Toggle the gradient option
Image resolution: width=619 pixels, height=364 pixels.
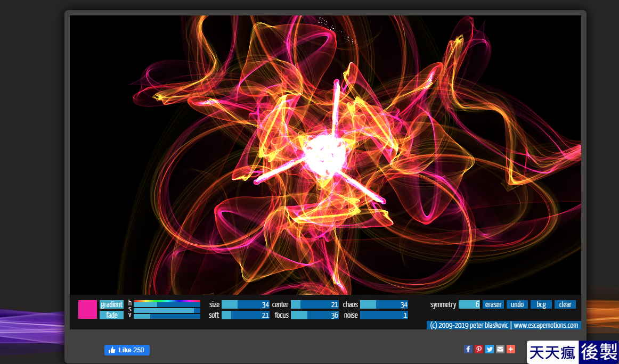pos(111,304)
